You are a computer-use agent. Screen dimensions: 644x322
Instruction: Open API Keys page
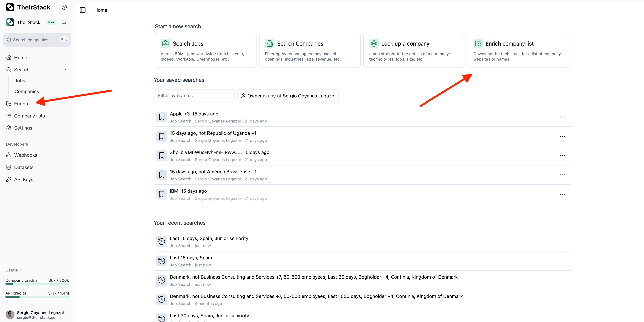[x=24, y=179]
